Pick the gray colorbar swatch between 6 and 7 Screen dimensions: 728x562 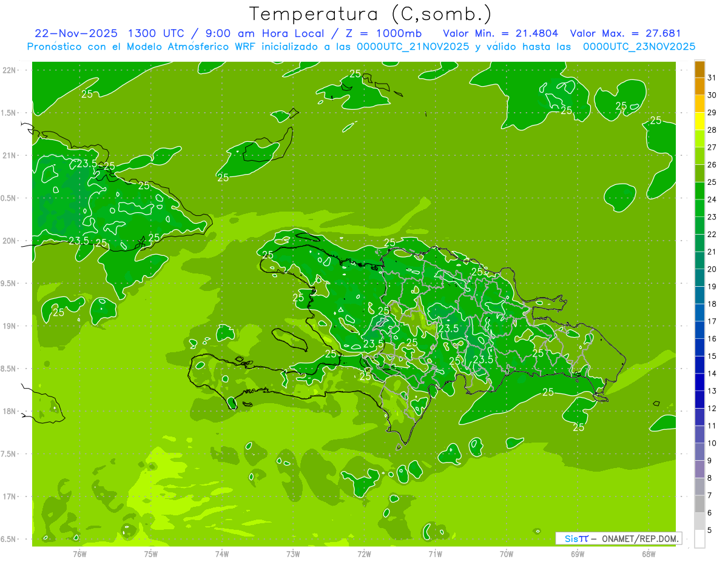point(699,504)
